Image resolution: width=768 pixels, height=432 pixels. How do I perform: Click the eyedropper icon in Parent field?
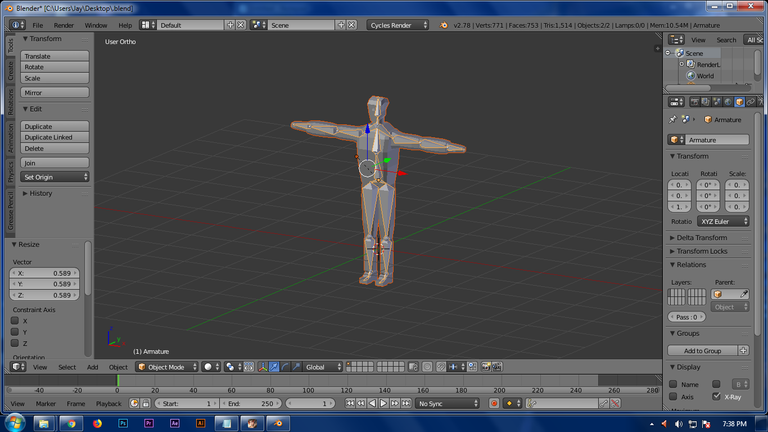(744, 294)
